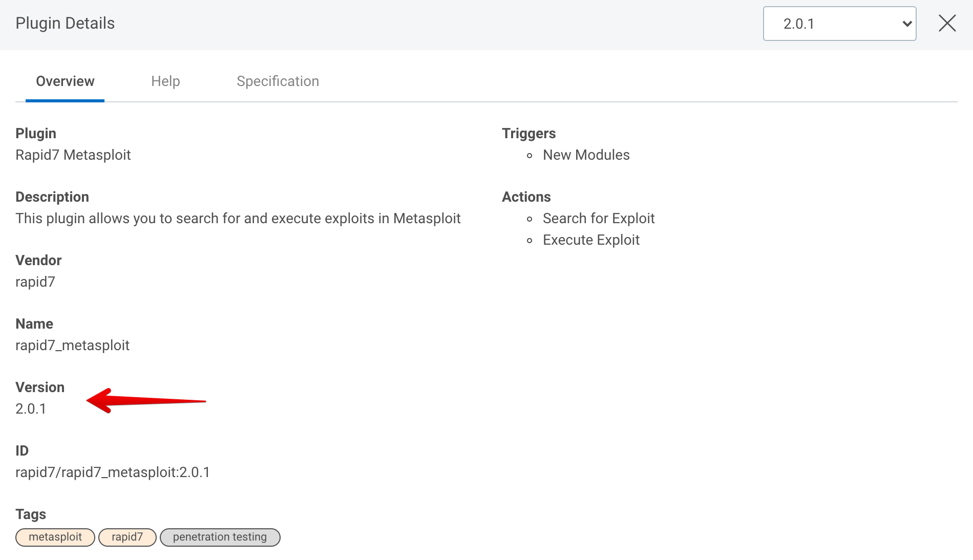Screen dimensions: 973x560
Task: Click the Plugin Details title
Action: (x=65, y=24)
